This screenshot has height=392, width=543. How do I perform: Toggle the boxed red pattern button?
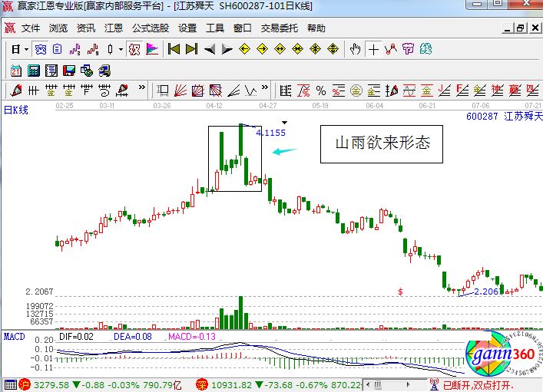(x=134, y=50)
